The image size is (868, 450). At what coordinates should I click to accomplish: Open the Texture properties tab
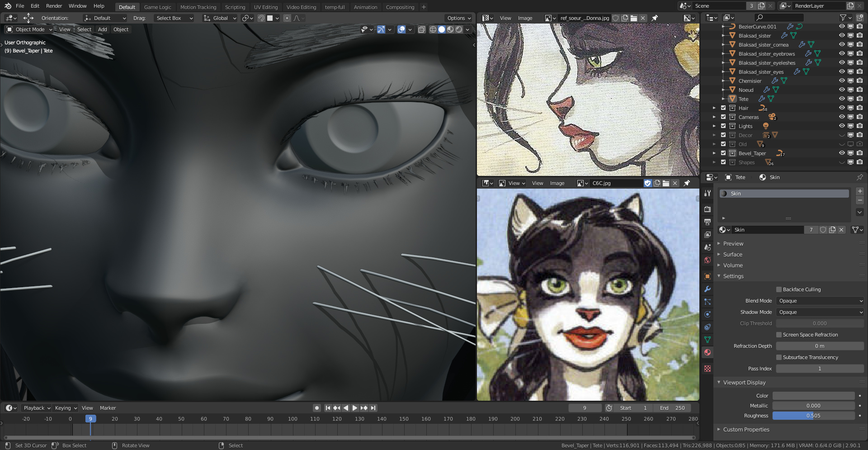(x=708, y=369)
